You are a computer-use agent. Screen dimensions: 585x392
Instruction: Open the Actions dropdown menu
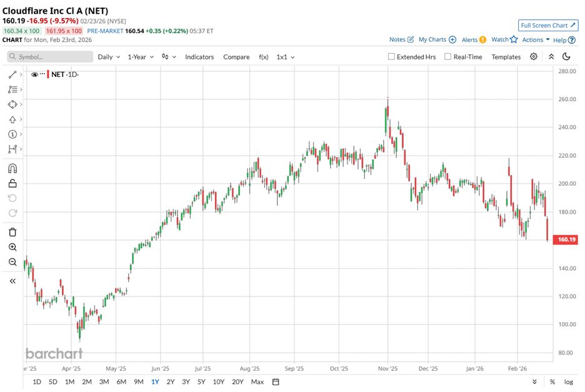pyautogui.click(x=536, y=39)
